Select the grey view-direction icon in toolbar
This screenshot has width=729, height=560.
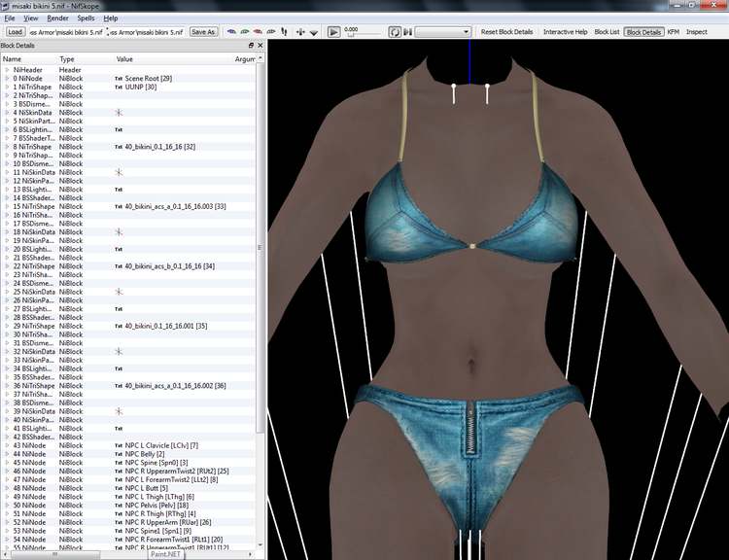tap(270, 32)
